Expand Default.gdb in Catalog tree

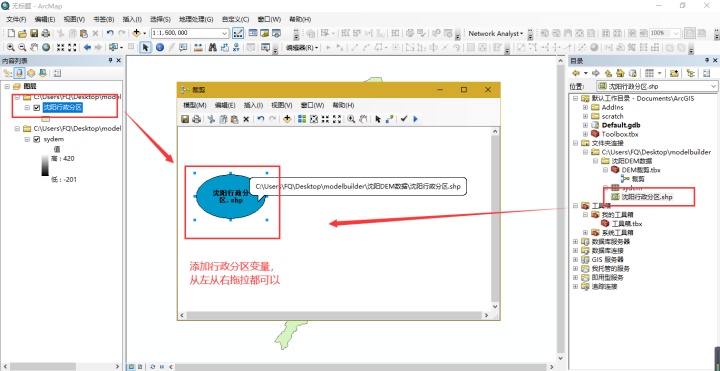[585, 125]
